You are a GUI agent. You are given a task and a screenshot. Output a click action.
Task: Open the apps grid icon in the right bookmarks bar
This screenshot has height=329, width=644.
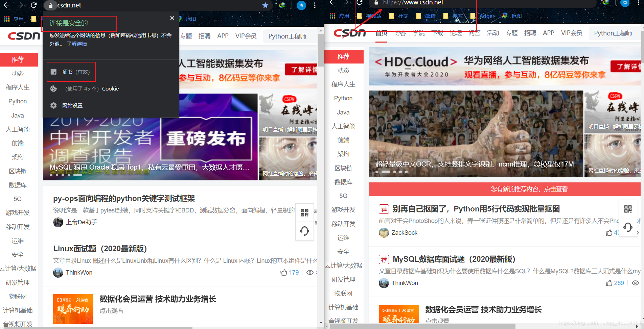tap(332, 16)
